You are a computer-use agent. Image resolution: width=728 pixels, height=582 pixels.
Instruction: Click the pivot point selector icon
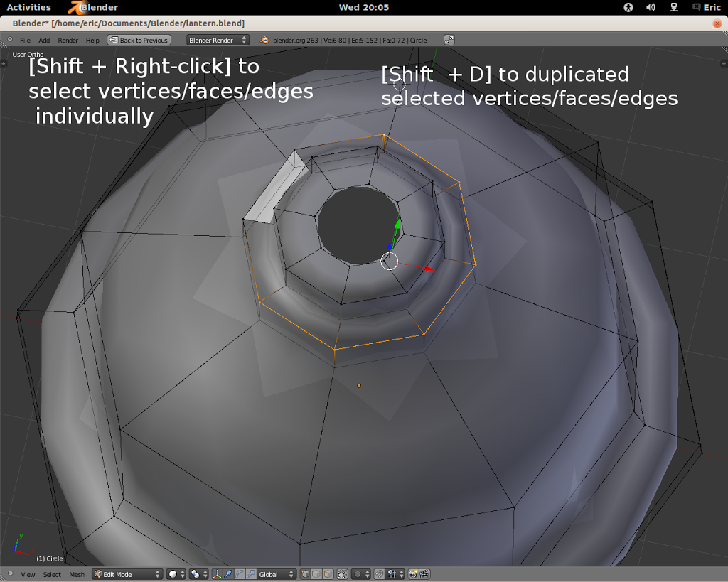(196, 574)
